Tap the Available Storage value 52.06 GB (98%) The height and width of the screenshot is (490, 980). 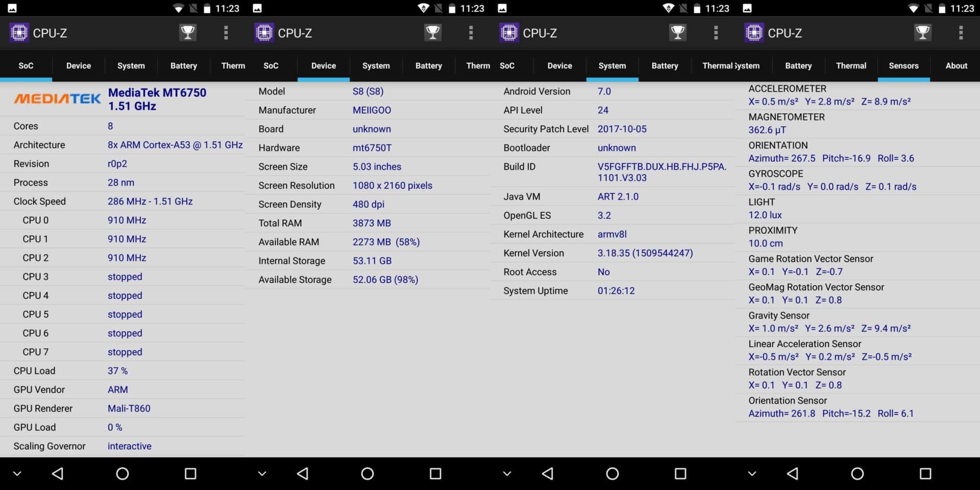pos(385,280)
